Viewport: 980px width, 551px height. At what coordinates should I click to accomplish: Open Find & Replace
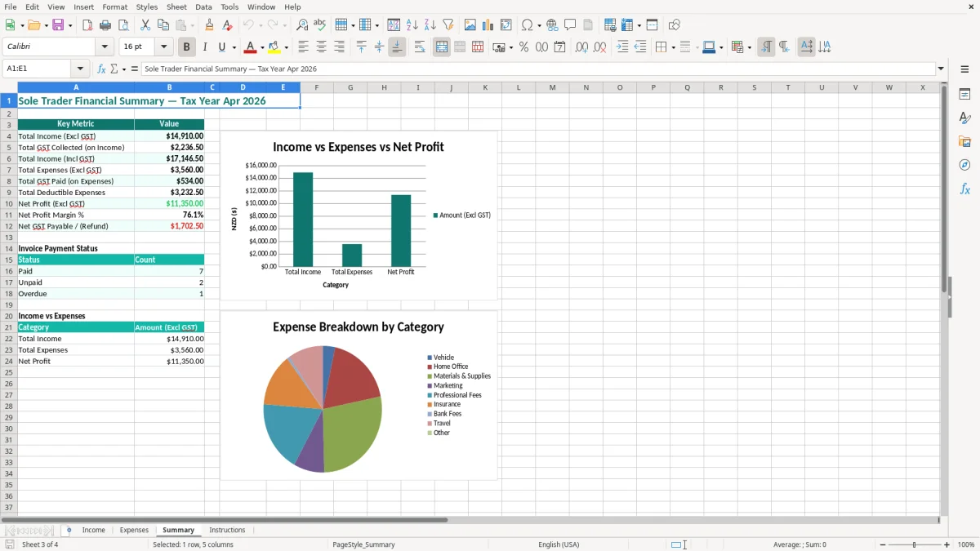(302, 25)
